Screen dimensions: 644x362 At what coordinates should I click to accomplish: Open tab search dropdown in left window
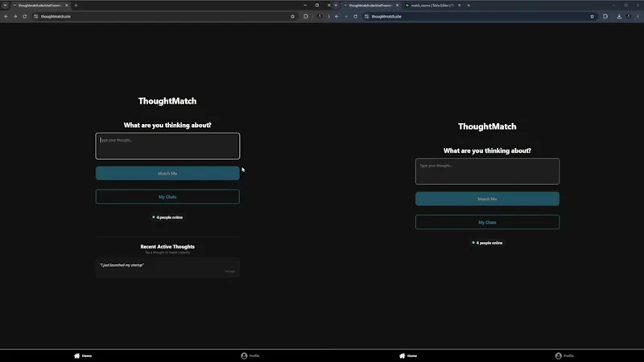6,6
